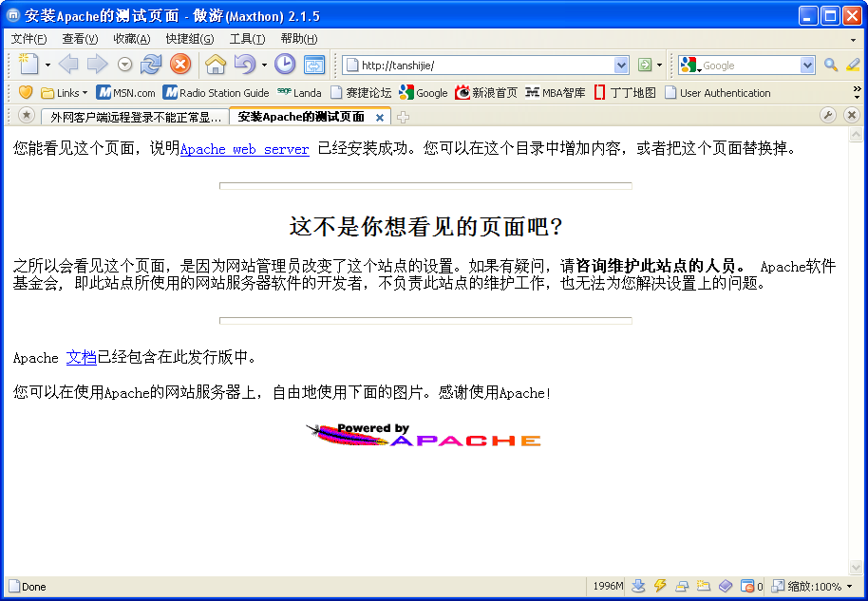Follow the Apache web server link
Image resolution: width=868 pixels, height=601 pixels.
(x=244, y=149)
